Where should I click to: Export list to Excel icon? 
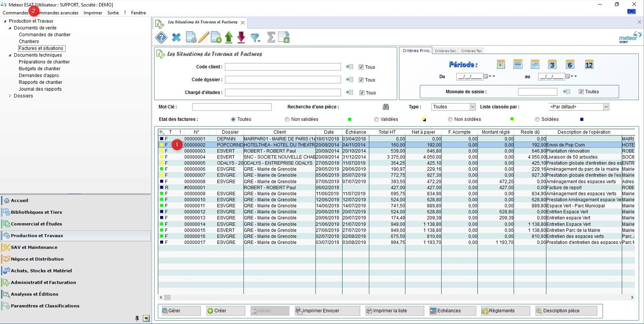click(x=284, y=37)
